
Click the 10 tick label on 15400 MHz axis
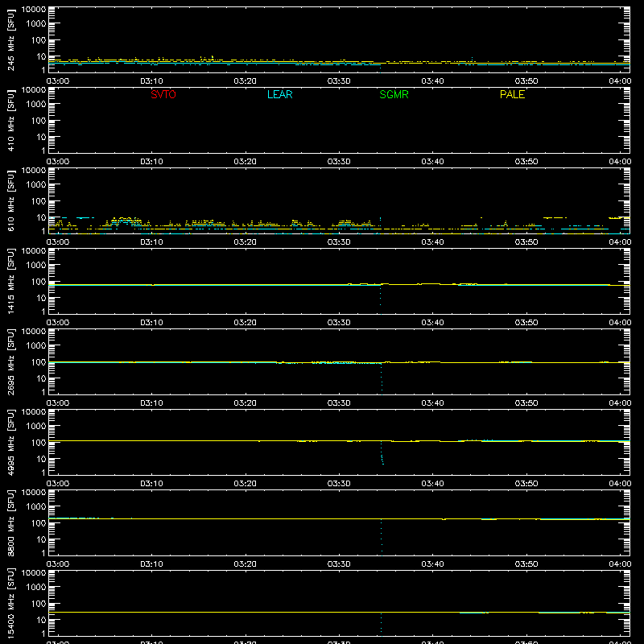tap(41, 620)
